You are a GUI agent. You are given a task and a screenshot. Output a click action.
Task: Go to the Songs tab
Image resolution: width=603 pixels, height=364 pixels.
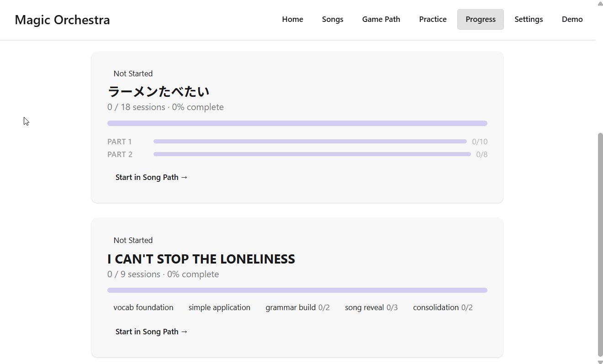tap(333, 19)
